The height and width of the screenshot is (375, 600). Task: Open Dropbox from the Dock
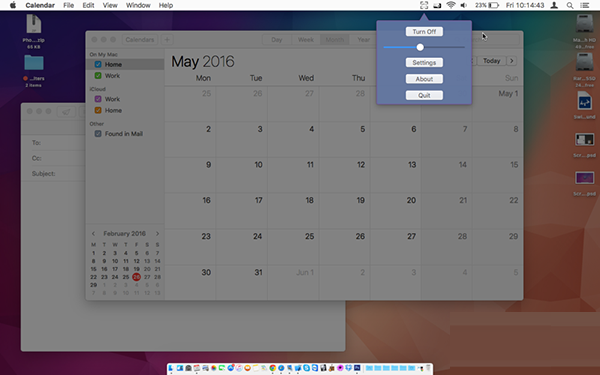349,368
